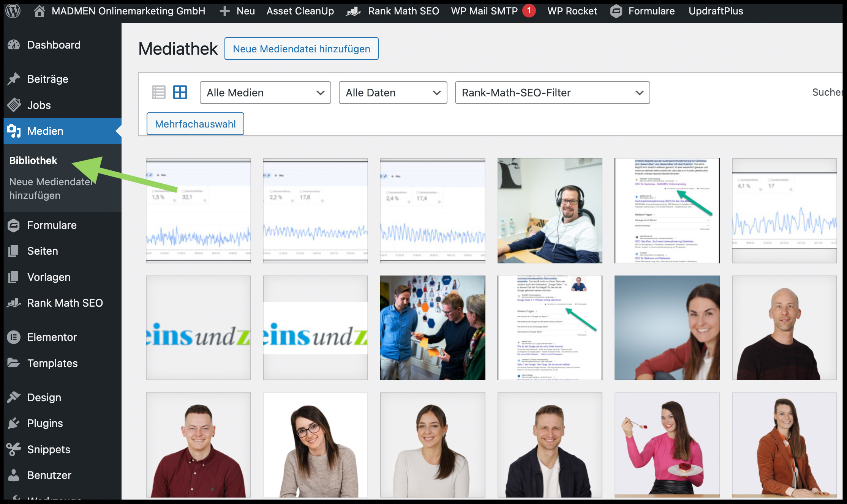Click the Plugins plug icon
The width and height of the screenshot is (847, 504).
[14, 423]
